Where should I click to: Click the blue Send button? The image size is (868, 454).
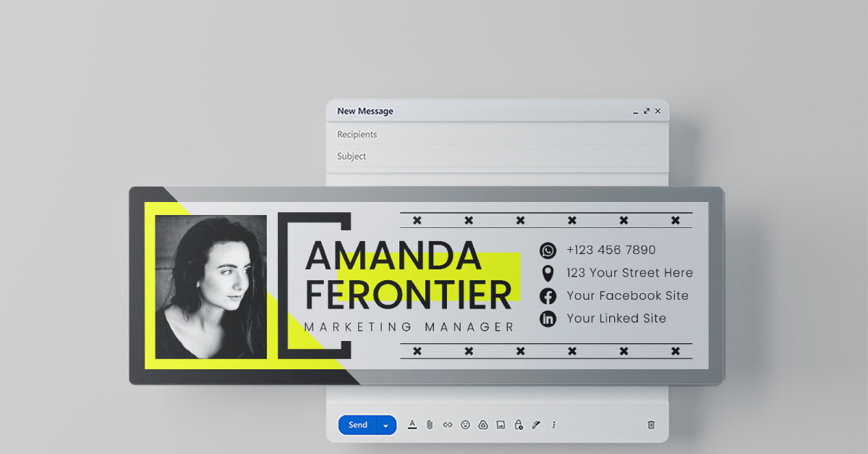358,425
